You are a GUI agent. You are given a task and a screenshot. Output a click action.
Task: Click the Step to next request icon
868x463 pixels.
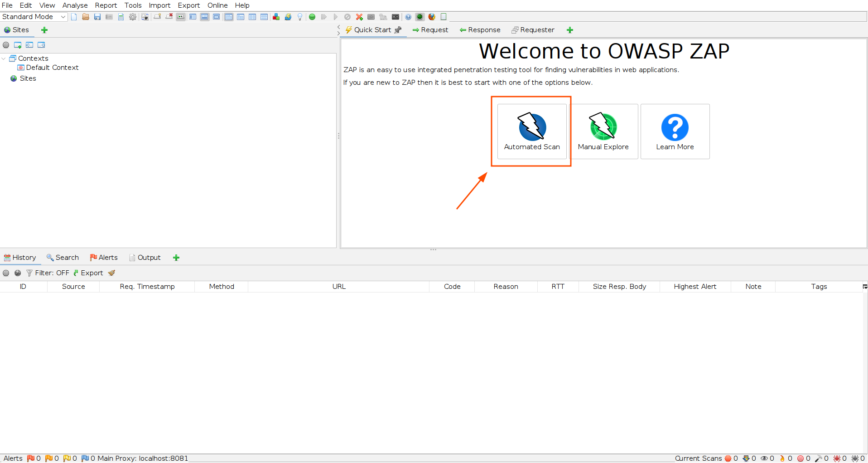[x=324, y=17]
